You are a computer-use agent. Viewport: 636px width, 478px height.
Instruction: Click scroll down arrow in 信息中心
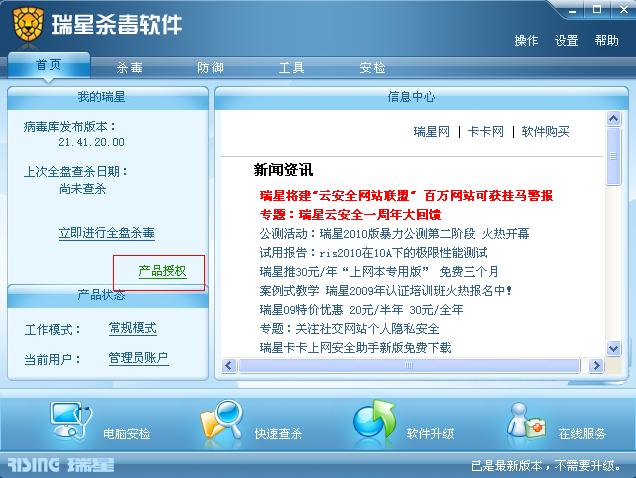pos(613,348)
